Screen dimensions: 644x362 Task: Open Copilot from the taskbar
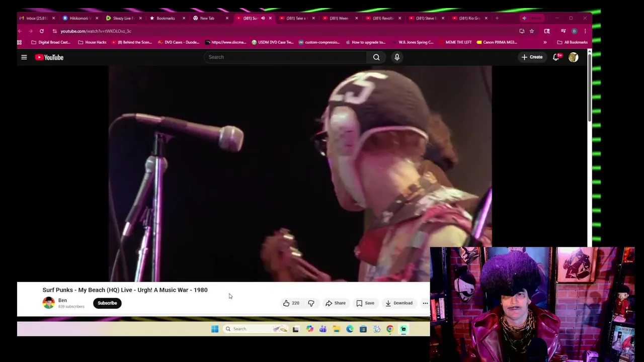(x=309, y=329)
